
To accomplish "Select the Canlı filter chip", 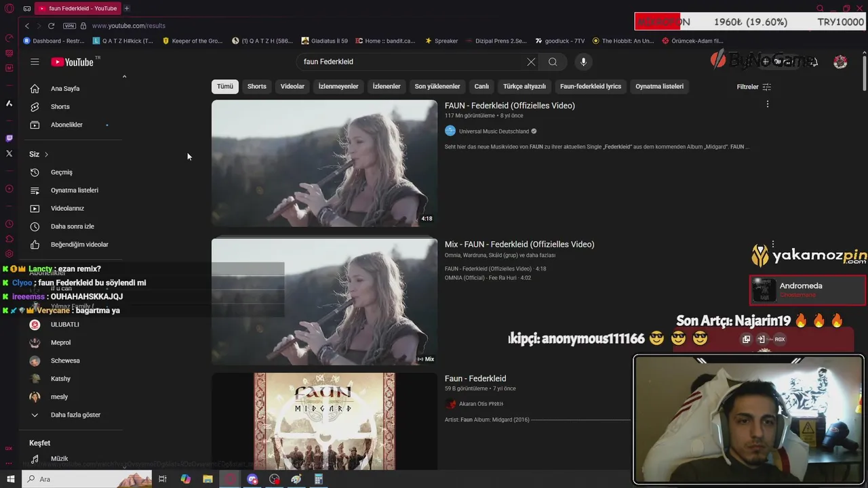I will pos(481,87).
